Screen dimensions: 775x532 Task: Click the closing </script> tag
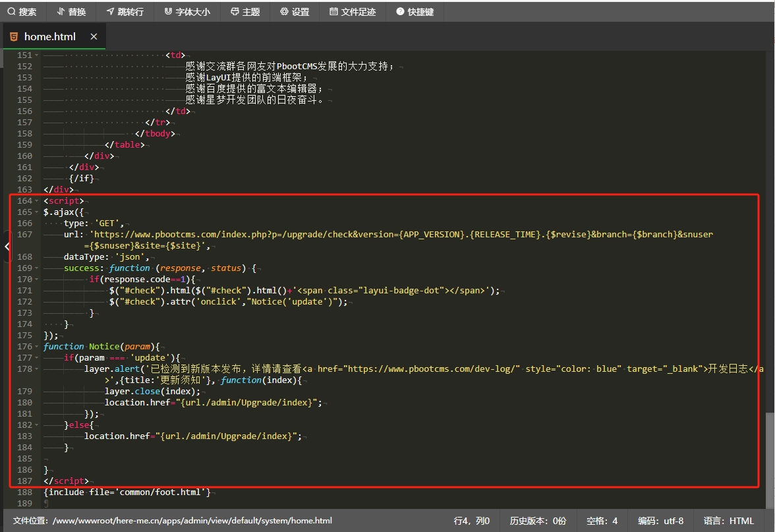click(x=66, y=481)
